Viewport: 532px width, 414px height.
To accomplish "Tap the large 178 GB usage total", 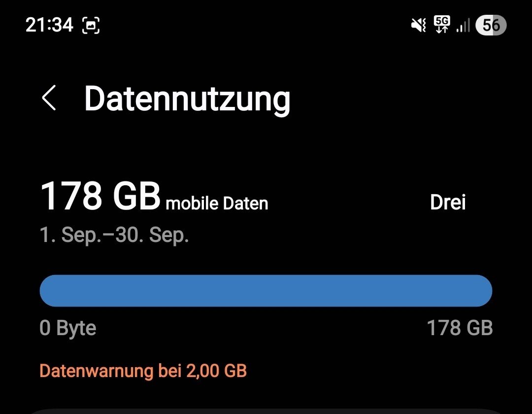I will pyautogui.click(x=100, y=196).
